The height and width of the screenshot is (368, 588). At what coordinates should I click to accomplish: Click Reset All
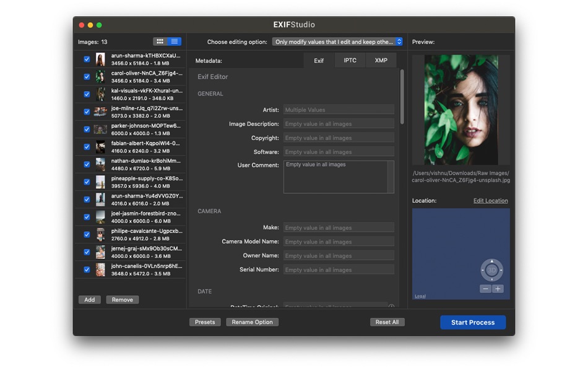[387, 322]
